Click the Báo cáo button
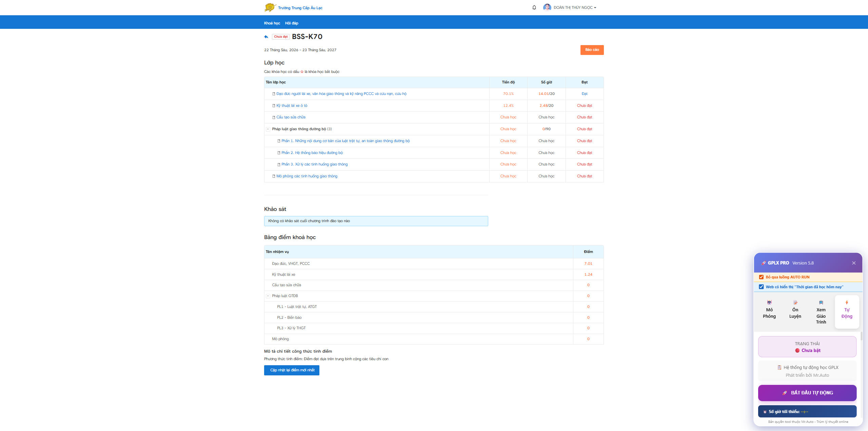Viewport: 868px width, 431px height. point(592,50)
